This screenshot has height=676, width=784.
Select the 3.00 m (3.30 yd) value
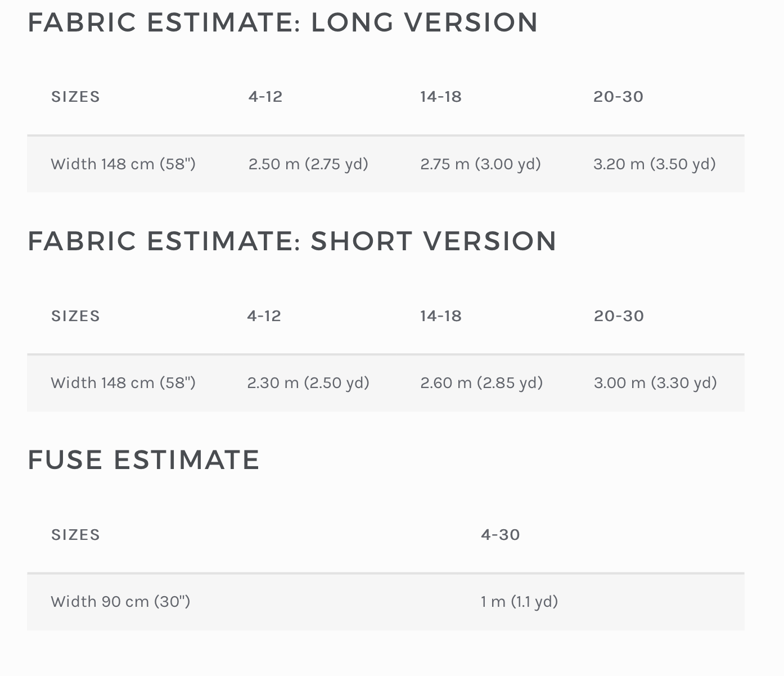tap(655, 383)
